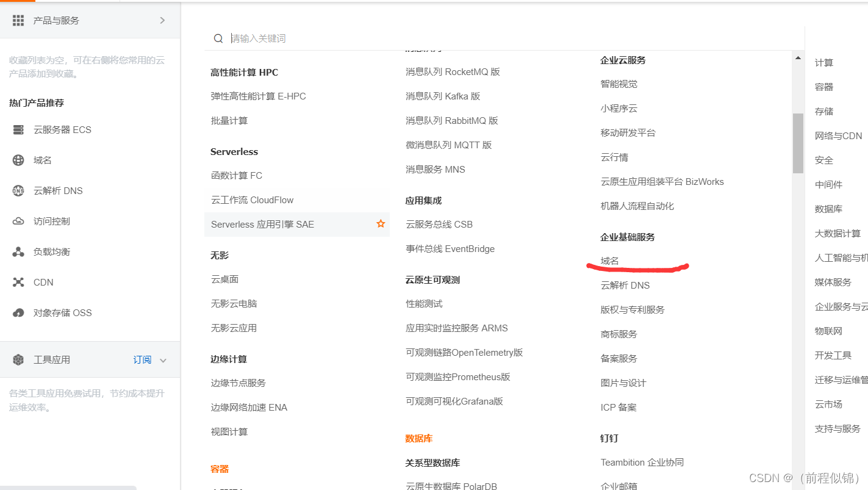This screenshot has height=490, width=868.
Task: Jump to 媒体服务 category
Action: [x=833, y=282]
